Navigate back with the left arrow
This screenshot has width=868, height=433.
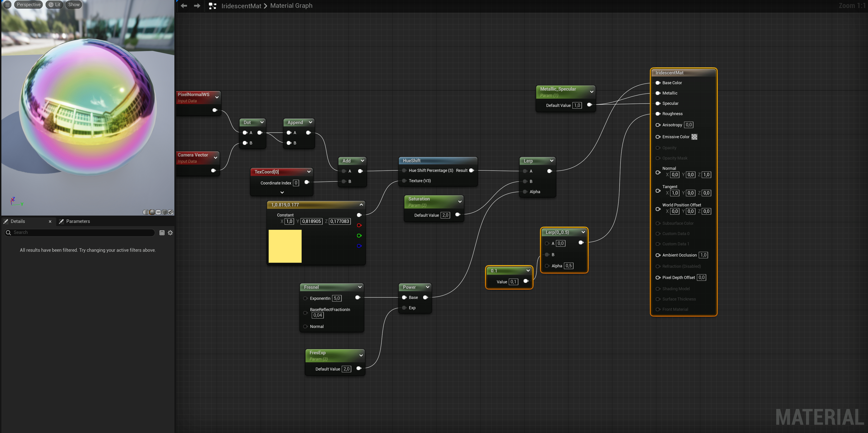(184, 6)
